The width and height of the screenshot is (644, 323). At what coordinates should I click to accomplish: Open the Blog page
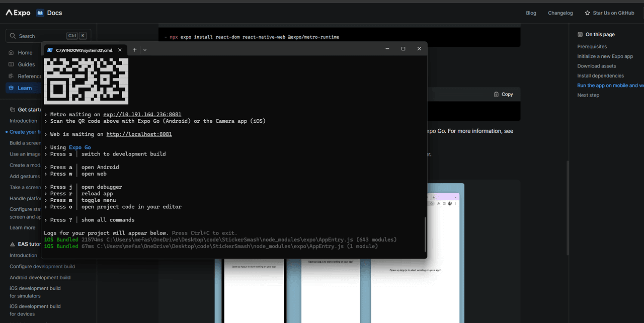coord(531,13)
